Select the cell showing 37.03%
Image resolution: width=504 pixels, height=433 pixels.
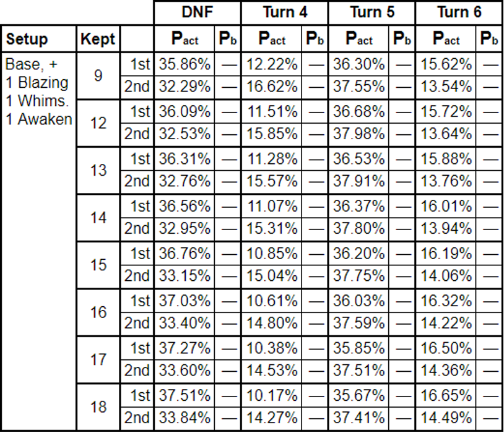[184, 301]
